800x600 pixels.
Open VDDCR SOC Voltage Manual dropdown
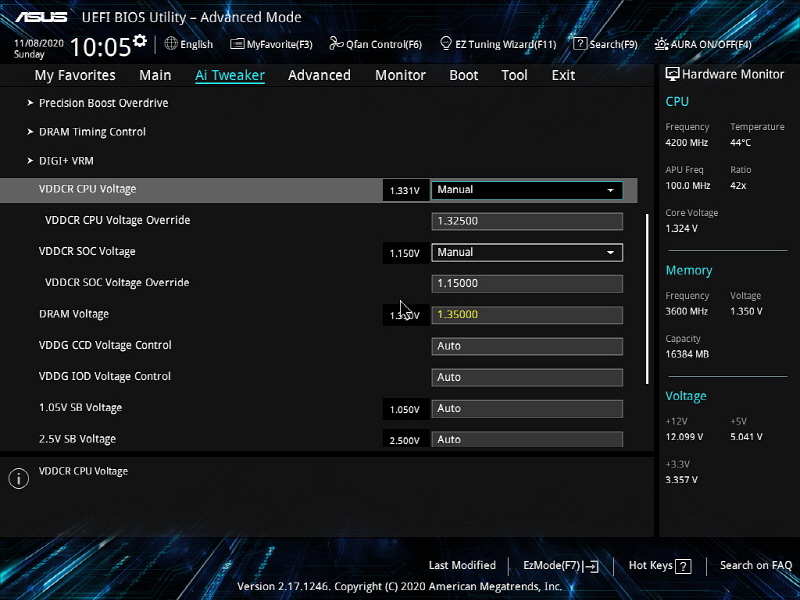point(527,253)
